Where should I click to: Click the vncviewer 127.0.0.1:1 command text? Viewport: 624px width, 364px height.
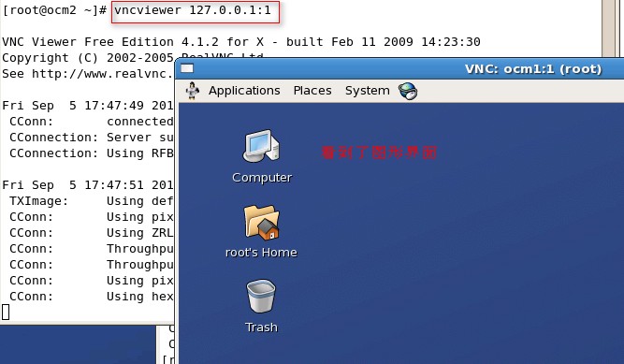pos(193,10)
